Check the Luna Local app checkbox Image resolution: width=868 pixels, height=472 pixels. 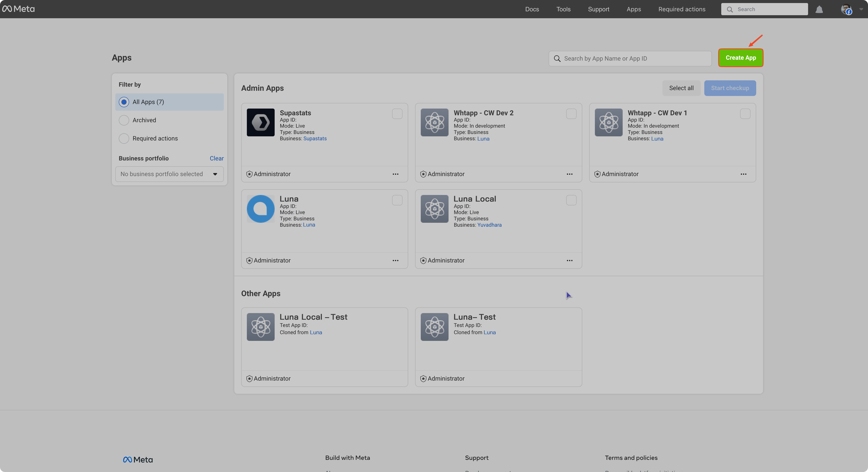tap(571, 200)
